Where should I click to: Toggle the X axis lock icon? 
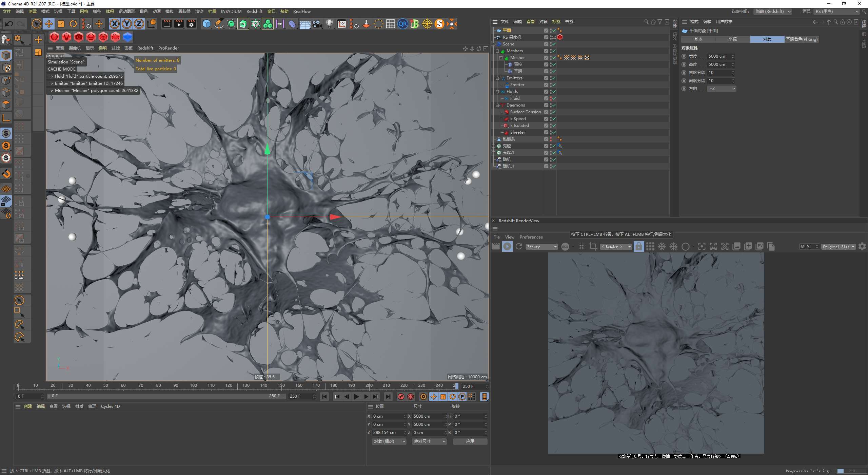115,24
